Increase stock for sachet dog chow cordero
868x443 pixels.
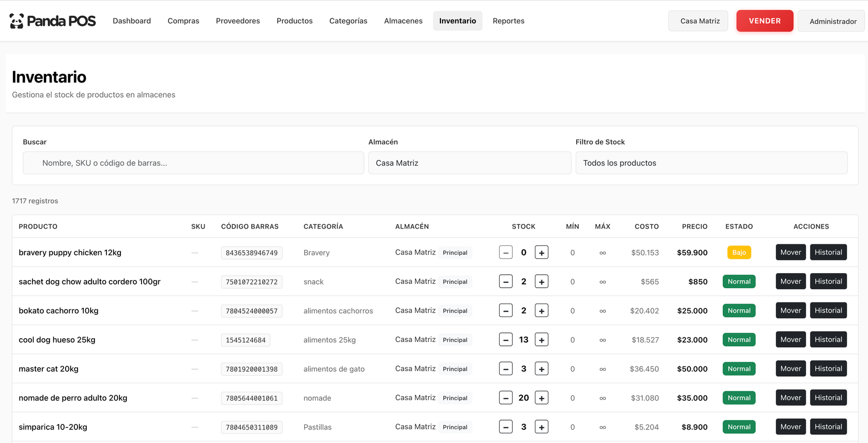(541, 282)
